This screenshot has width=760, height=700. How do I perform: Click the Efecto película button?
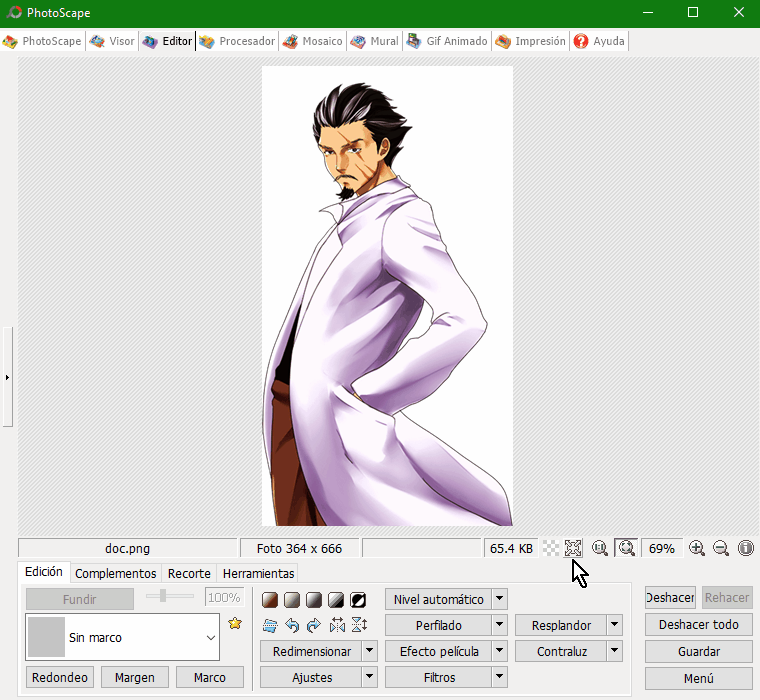(x=439, y=651)
